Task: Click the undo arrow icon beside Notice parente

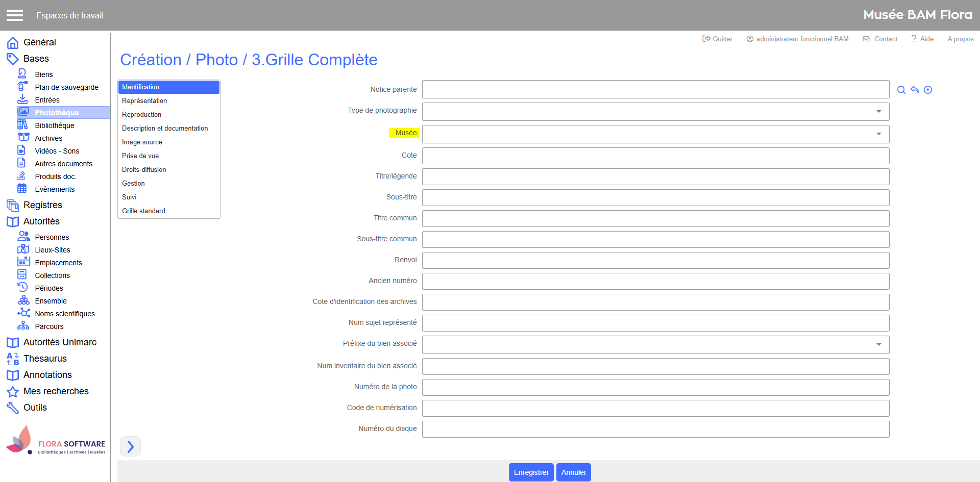Action: click(x=915, y=90)
